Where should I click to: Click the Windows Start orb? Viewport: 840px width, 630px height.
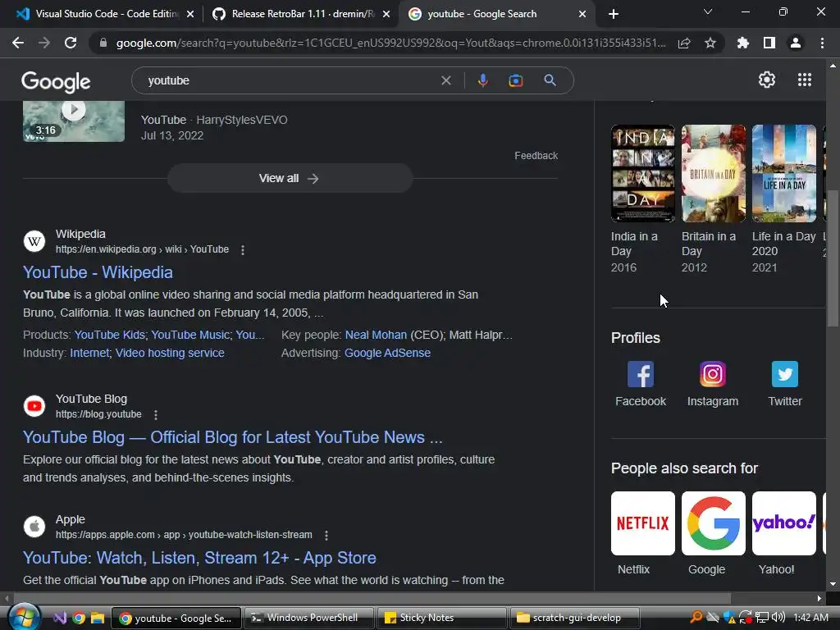pos(23,619)
